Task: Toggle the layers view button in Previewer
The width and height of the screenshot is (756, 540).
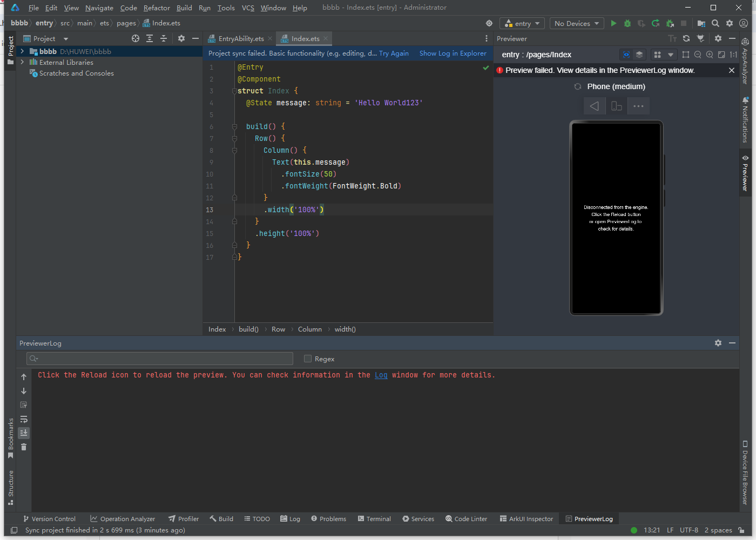Action: point(639,55)
